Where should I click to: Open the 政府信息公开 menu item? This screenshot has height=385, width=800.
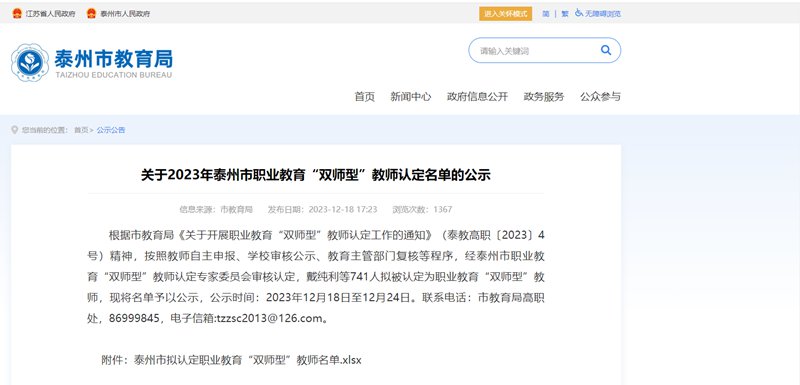478,96
